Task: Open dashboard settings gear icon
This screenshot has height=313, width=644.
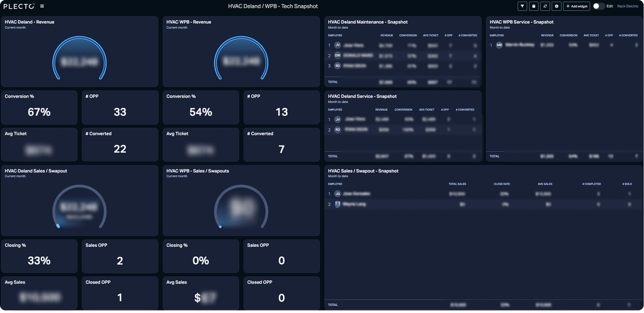Action: (x=556, y=7)
